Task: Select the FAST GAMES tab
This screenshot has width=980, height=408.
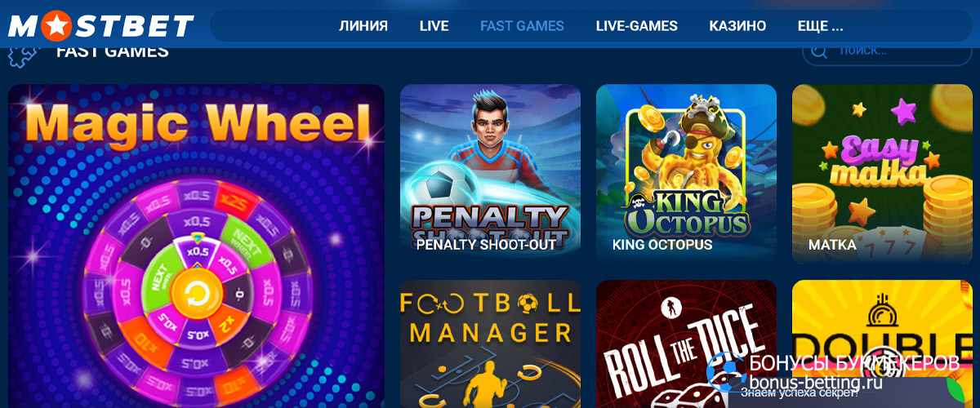Action: (522, 25)
